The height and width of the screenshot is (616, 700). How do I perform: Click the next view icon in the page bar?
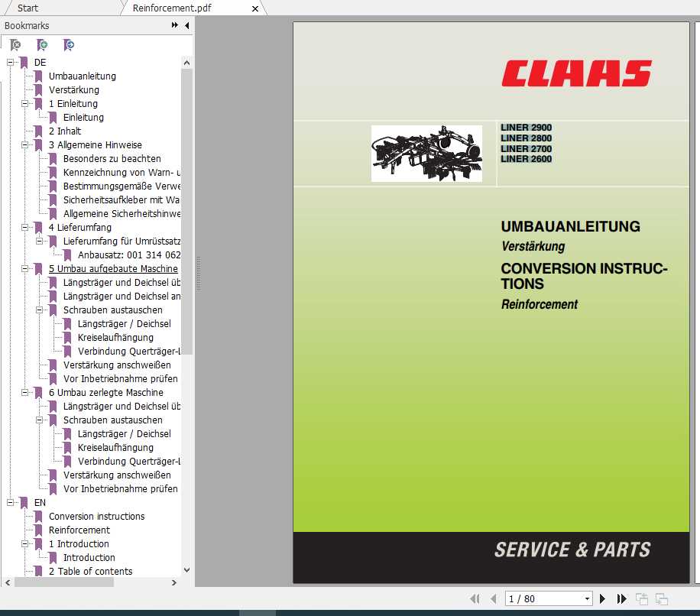[x=662, y=598]
